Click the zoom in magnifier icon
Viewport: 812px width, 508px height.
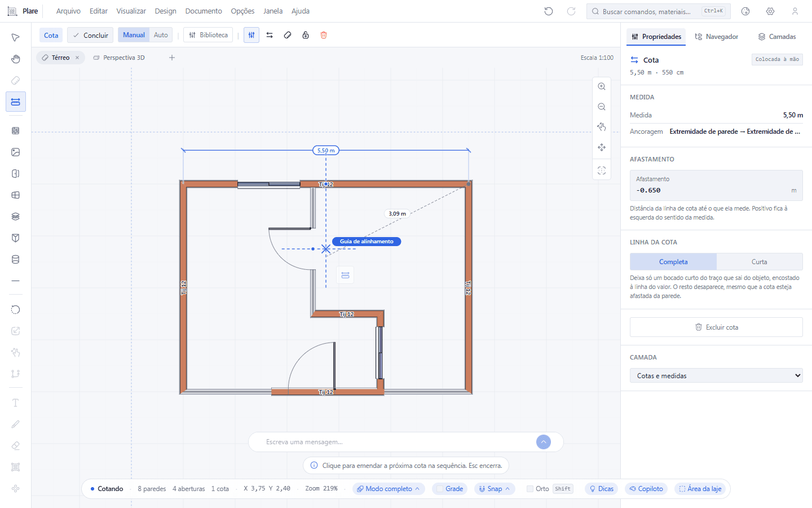tap(602, 86)
